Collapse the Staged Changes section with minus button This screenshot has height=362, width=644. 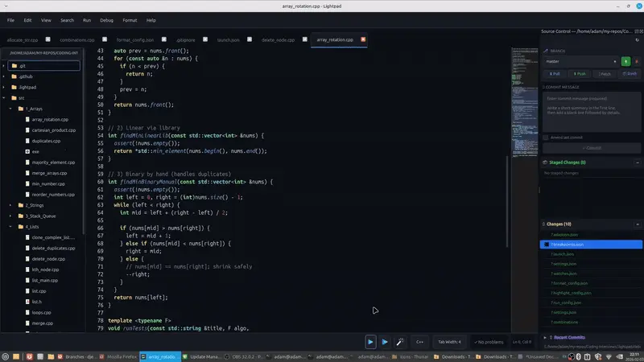638,162
